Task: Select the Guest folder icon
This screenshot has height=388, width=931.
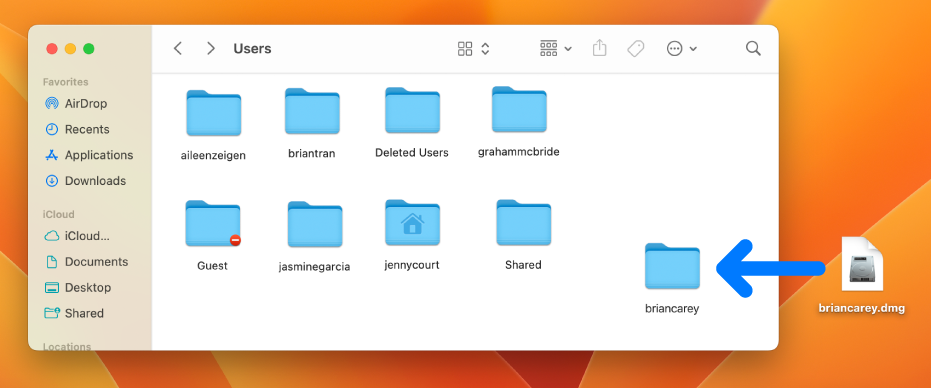Action: tap(213, 223)
